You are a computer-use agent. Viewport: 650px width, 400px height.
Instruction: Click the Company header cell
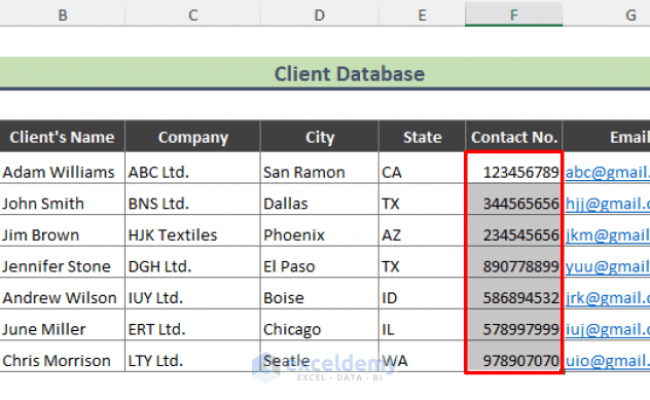coord(193,137)
